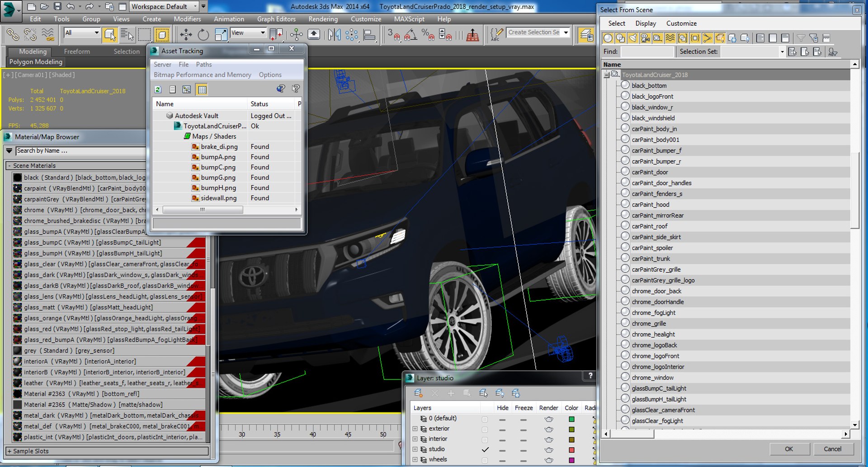868x467 pixels.
Task: Open the Workspace: Default dropdown
Action: 165,6
